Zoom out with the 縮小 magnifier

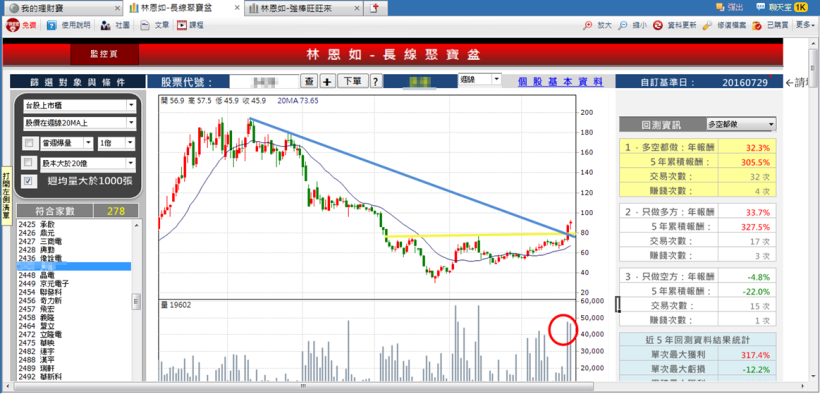[623, 25]
